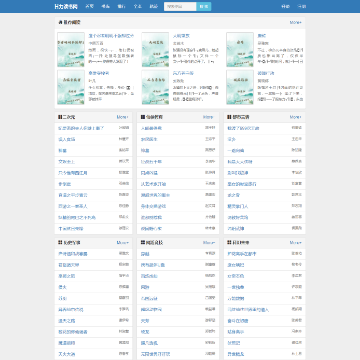Open the rightmost link in the top navigation bar
360x360 pixels.
302,6
